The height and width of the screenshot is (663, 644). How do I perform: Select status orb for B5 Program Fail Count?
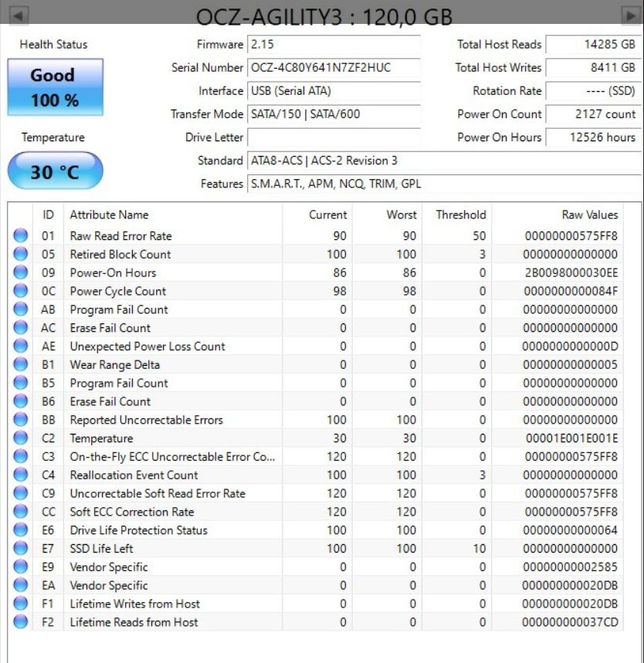[21, 383]
